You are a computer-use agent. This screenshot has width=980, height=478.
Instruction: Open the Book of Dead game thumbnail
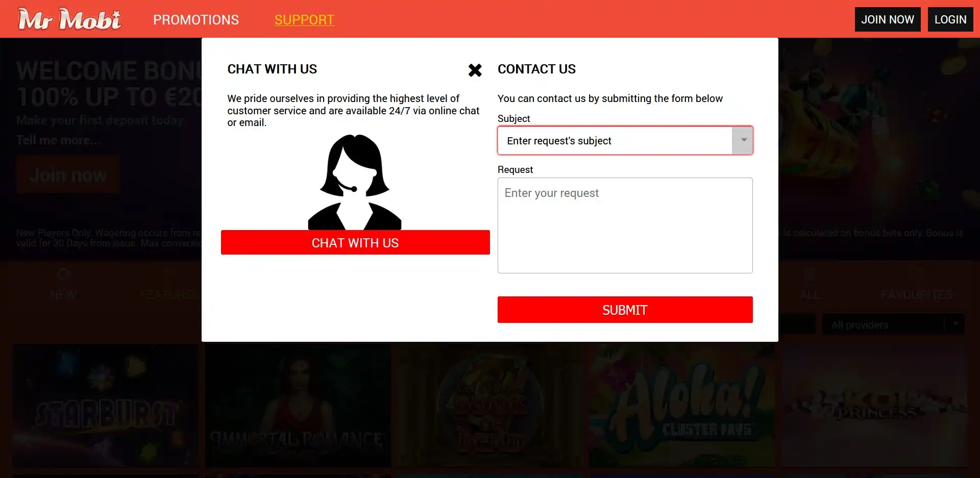[490, 406]
